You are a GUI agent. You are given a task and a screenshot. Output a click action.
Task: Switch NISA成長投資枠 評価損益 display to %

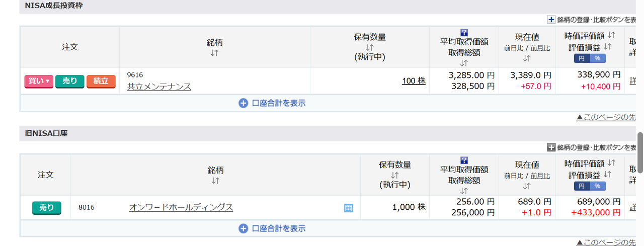(598, 58)
